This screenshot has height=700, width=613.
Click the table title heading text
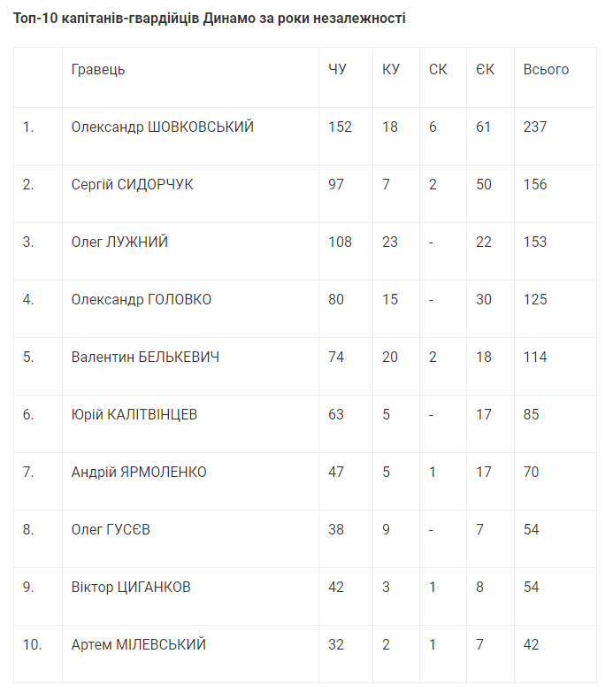coord(210,19)
